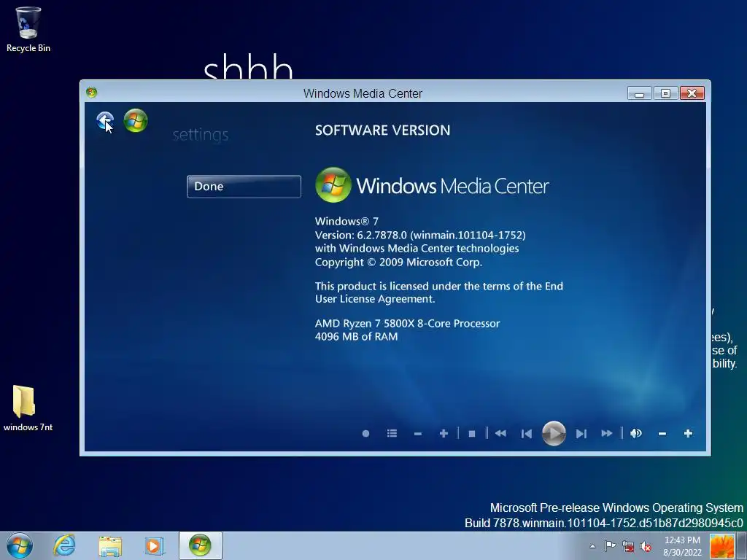747x560 pixels.
Task: Click the Version: 6.2.7878.0 text line
Action: click(x=420, y=235)
